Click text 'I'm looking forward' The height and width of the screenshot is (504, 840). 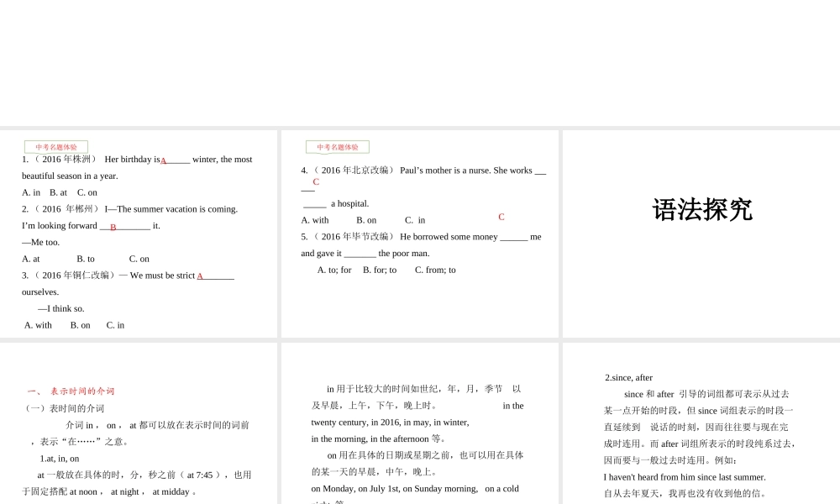coord(60,225)
